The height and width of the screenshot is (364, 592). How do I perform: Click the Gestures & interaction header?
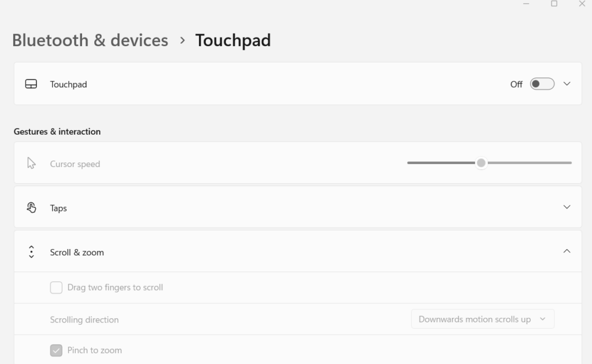point(57,131)
